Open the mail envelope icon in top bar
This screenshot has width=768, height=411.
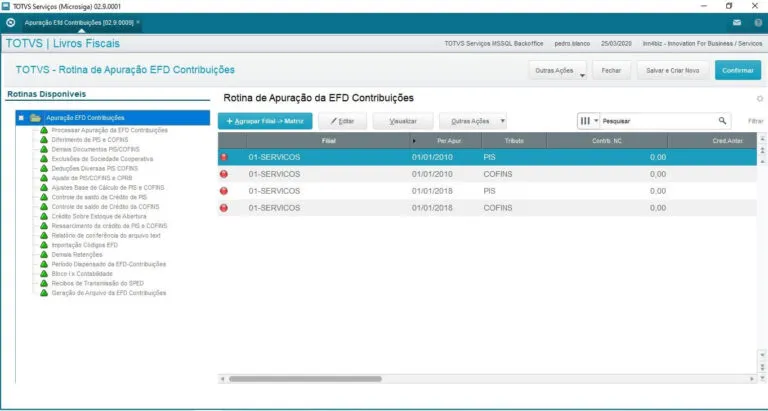click(x=737, y=23)
